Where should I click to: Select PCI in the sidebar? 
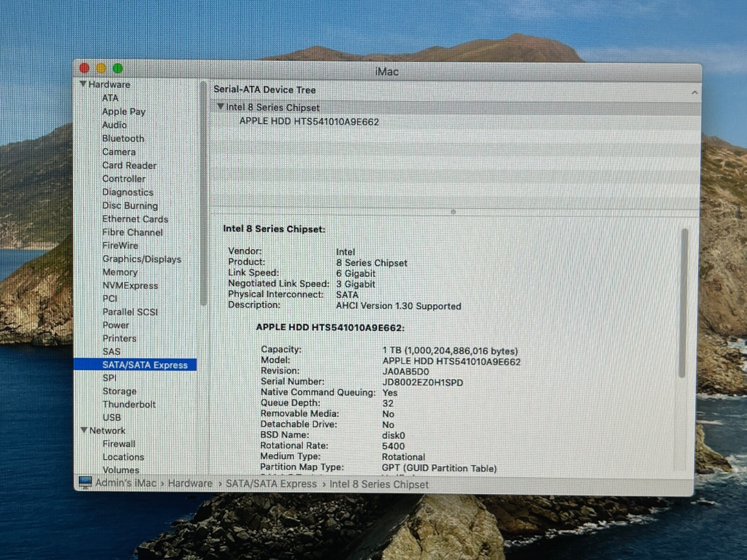[x=110, y=299]
